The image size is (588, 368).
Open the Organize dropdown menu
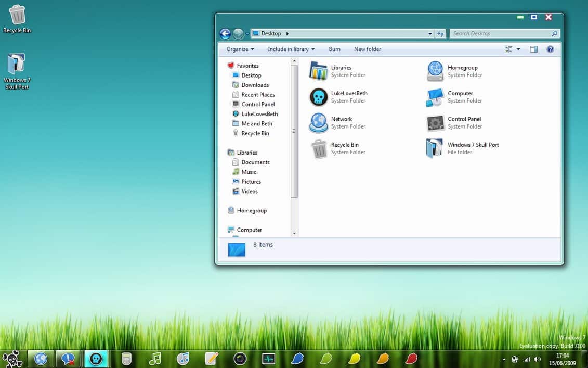239,48
